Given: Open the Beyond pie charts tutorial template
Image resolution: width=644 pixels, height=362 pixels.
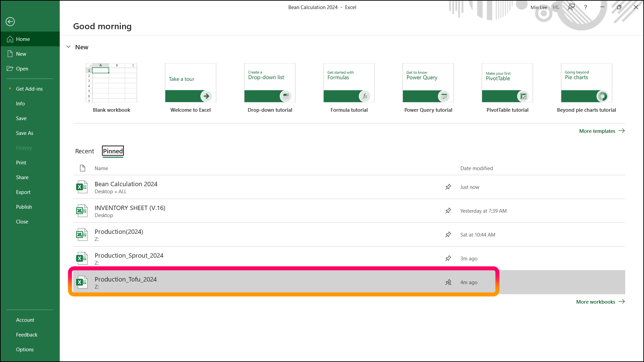Looking at the screenshot, I should tap(587, 88).
